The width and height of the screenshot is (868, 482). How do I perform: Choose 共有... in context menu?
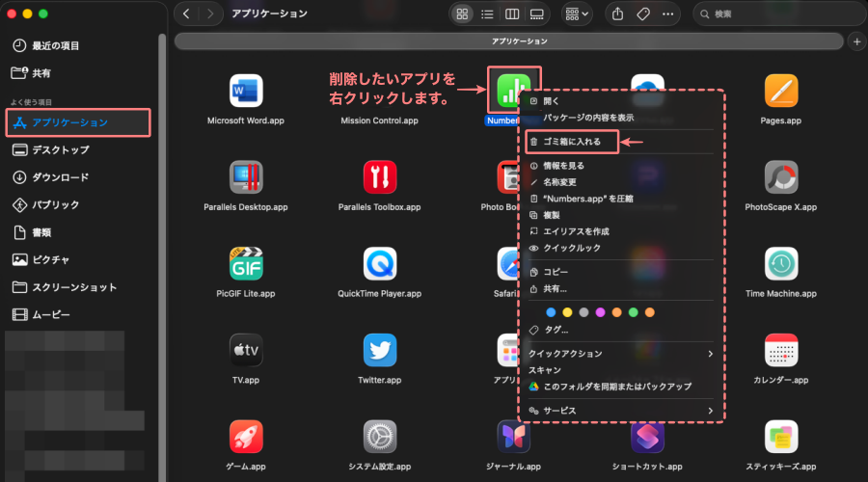click(620, 289)
